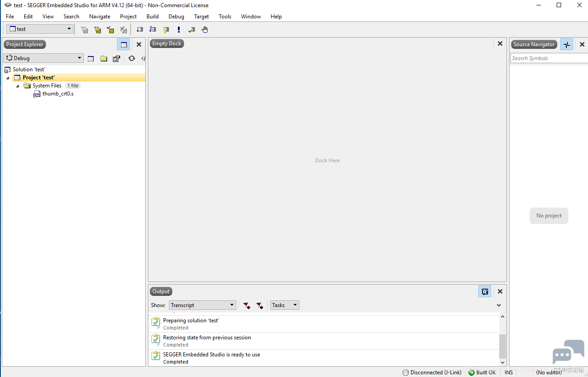The width and height of the screenshot is (588, 377).
Task: Click the thumb_crt0.s file icon
Action: [x=37, y=94]
